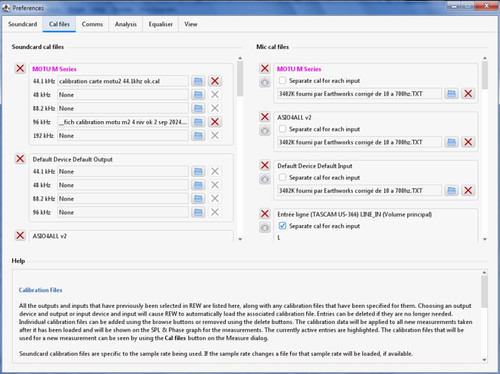500x374 pixels.
Task: Click round grey button under TASCAM entry
Action: [265, 228]
